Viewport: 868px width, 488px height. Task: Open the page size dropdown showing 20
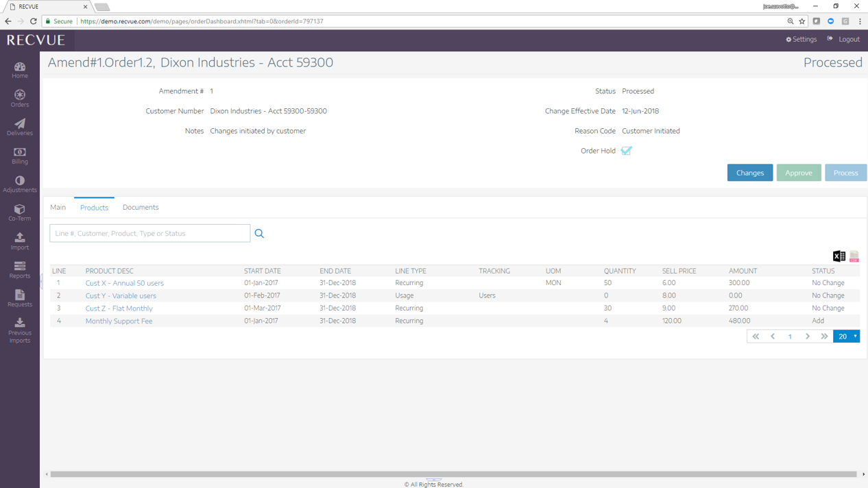846,337
